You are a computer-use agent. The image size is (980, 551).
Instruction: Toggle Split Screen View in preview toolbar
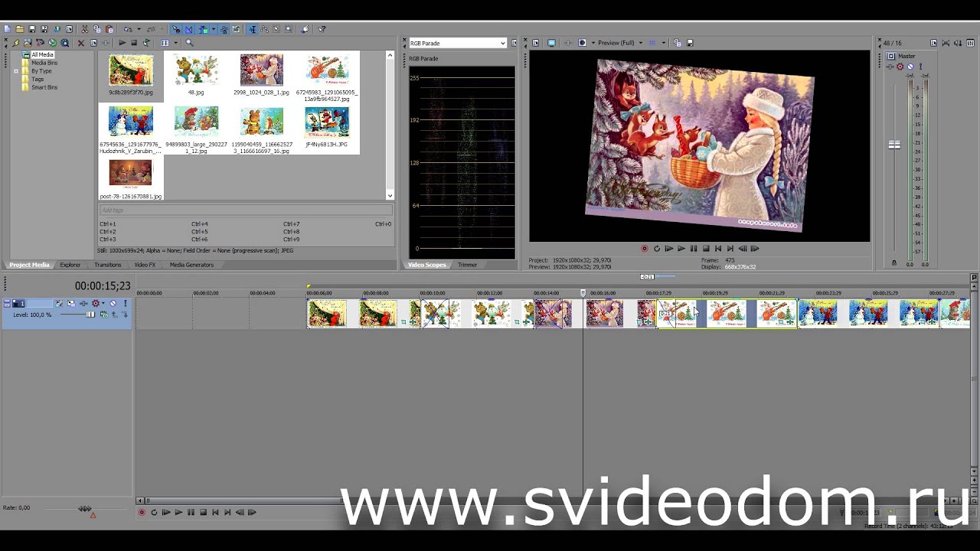[x=582, y=43]
